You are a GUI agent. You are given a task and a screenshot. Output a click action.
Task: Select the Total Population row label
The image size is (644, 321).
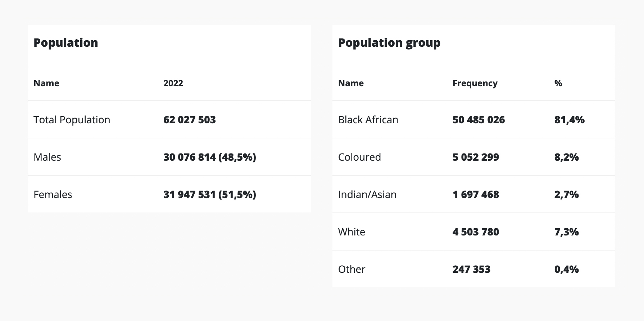tap(72, 120)
